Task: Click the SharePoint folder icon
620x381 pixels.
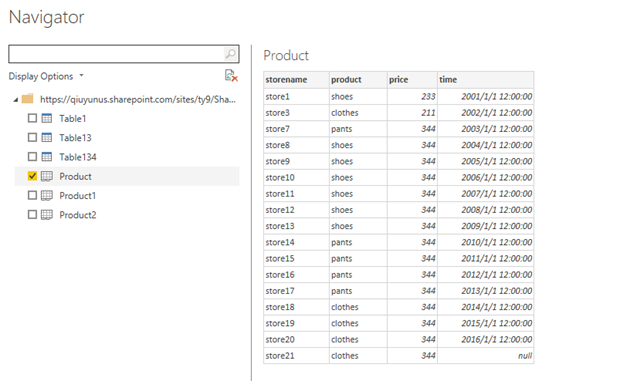Action: 27,99
